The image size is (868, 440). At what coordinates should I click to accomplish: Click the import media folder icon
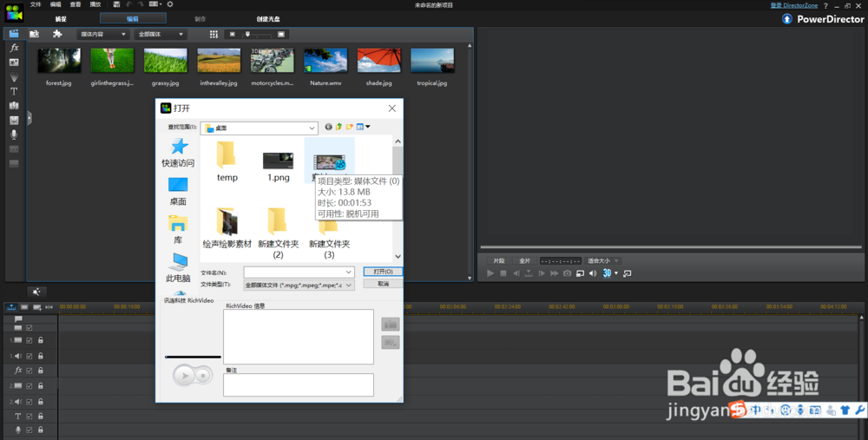tap(35, 35)
